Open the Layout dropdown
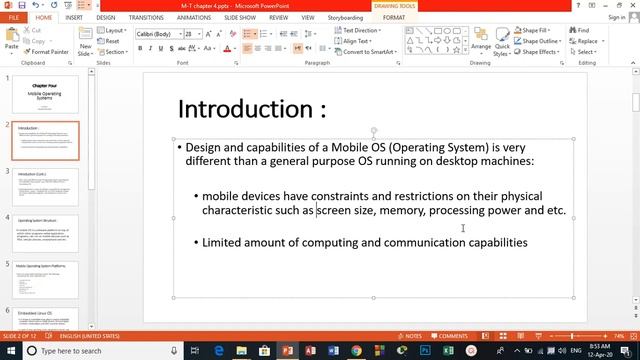The image size is (640, 360). click(112, 31)
